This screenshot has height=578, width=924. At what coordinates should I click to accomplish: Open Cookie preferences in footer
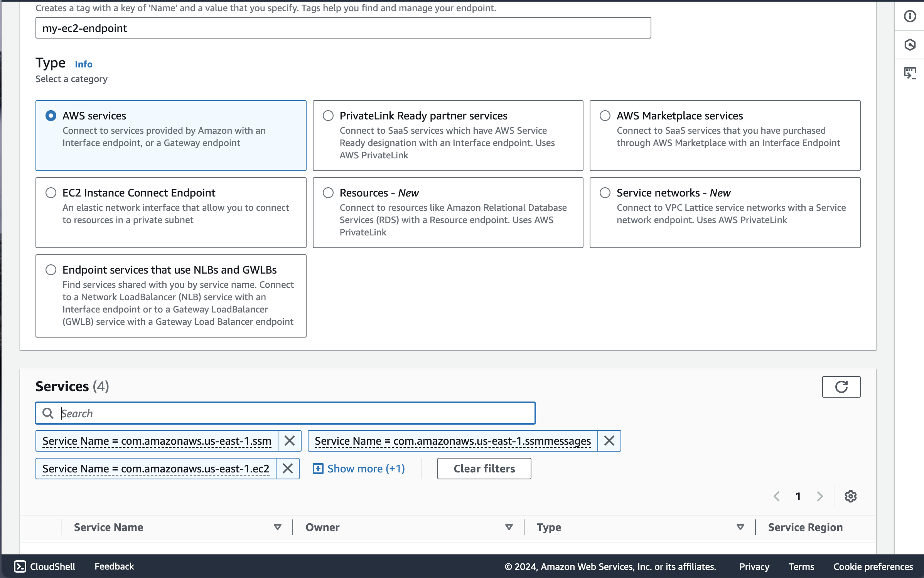[873, 566]
